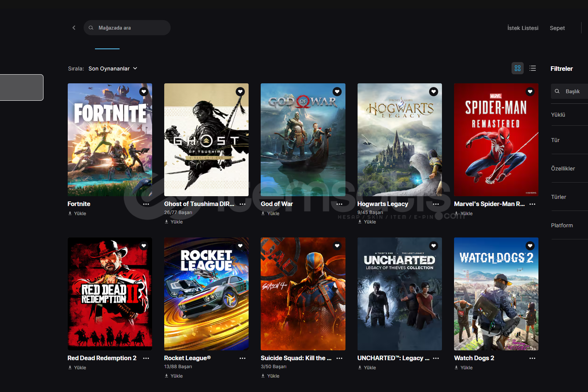Toggle favorite heart on Watch Dogs 2 cover

point(530,246)
